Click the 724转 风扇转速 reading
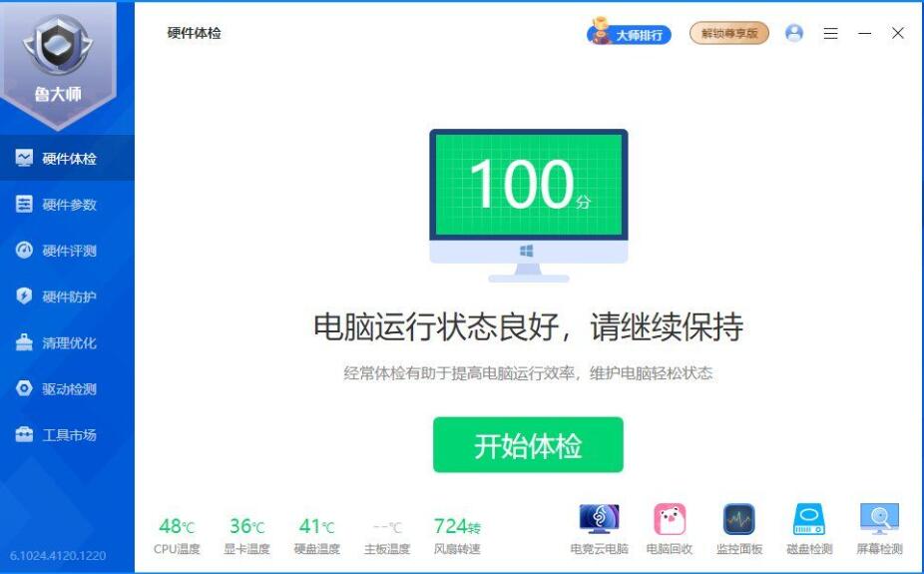The height and width of the screenshot is (574, 924). coord(457,536)
